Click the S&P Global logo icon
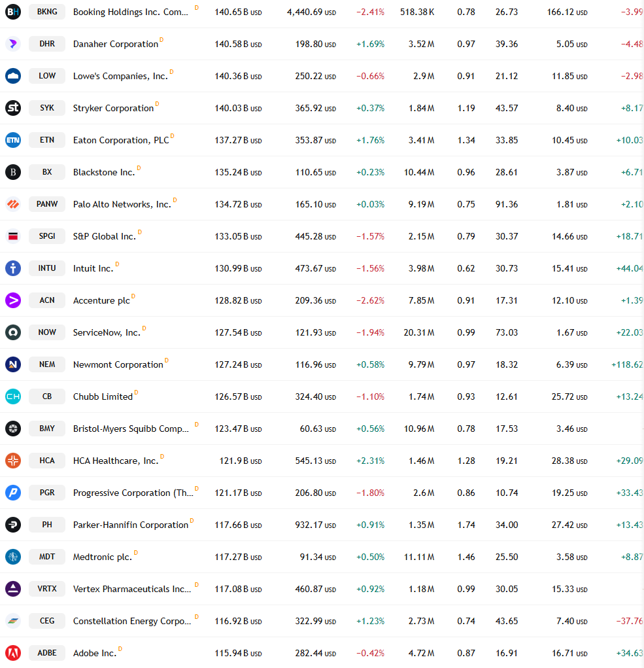The height and width of the screenshot is (668, 644). point(13,236)
